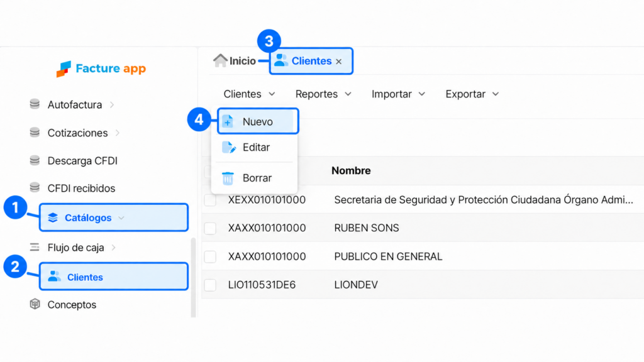Click the Borrar trash can icon
This screenshot has width=644, height=362.
coord(228,178)
